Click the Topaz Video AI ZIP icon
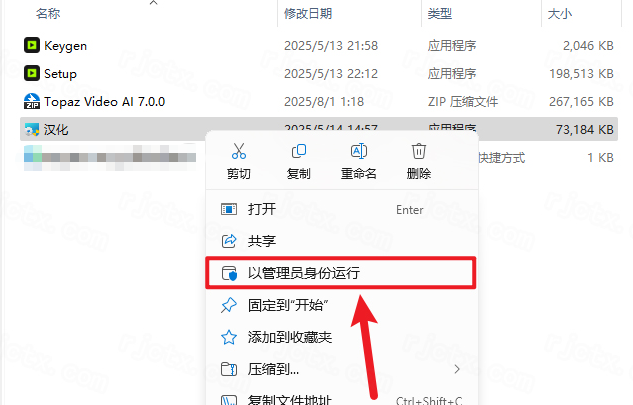This screenshot has height=405, width=633. point(31,101)
